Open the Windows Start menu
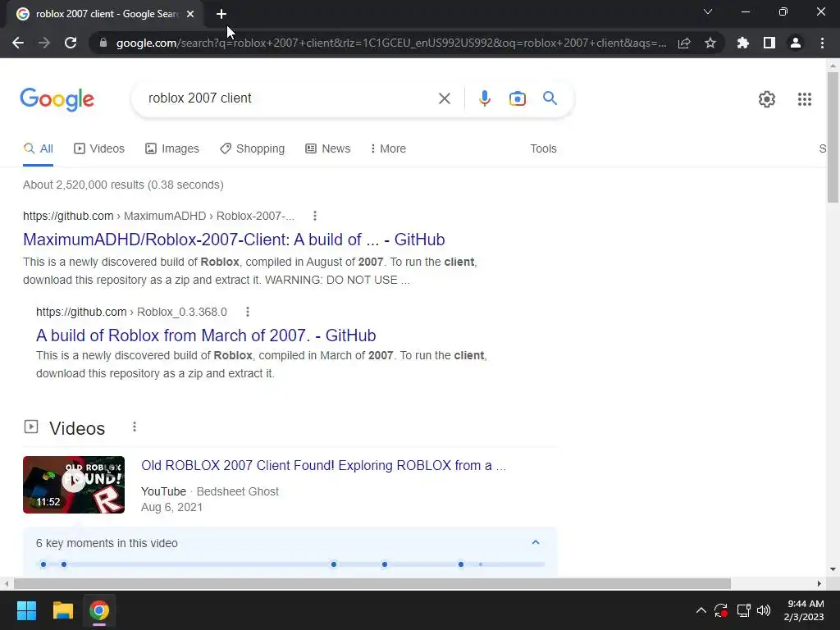 click(26, 610)
